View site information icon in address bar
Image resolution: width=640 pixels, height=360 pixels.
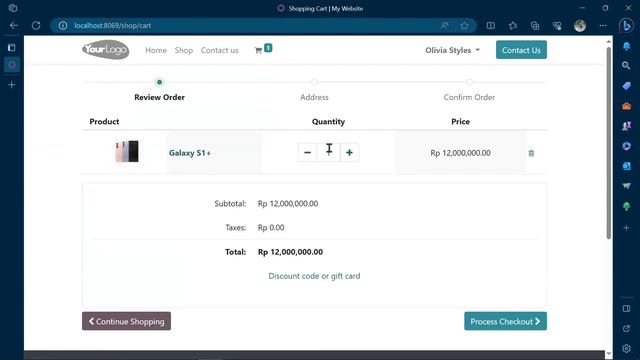62,25
